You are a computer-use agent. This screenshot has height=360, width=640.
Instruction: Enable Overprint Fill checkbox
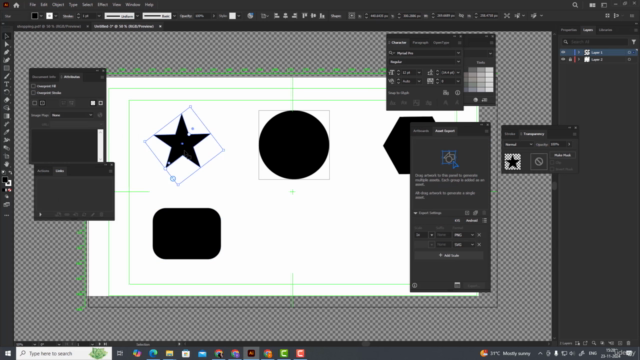pos(33,86)
